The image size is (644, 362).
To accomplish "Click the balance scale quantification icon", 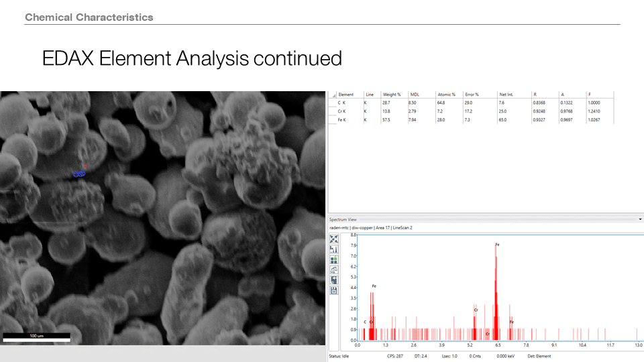I will [x=334, y=269].
